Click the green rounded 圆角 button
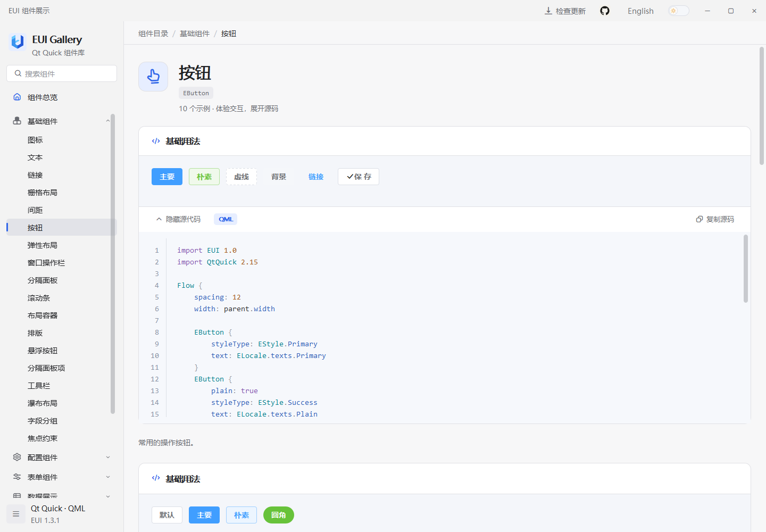 [279, 515]
